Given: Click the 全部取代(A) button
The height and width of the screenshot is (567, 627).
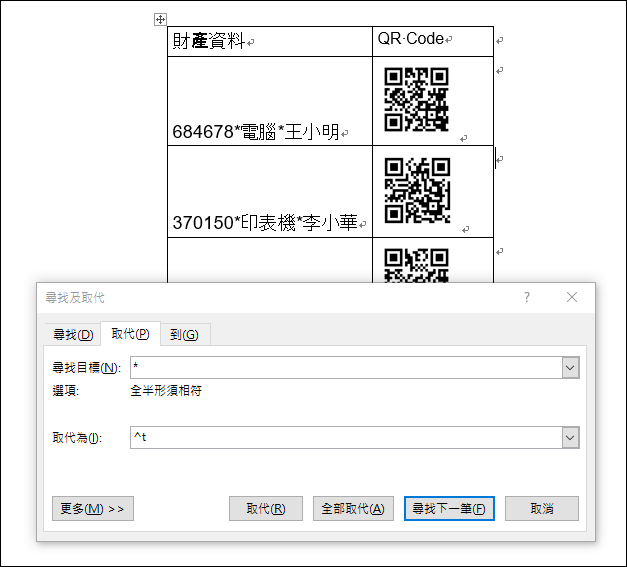Looking at the screenshot, I should (353, 509).
